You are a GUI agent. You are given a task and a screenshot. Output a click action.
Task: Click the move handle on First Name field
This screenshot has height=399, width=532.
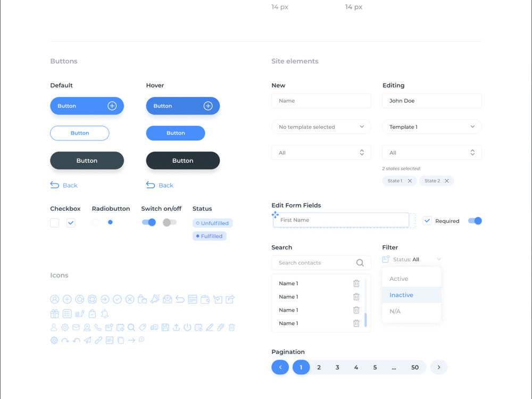275,215
